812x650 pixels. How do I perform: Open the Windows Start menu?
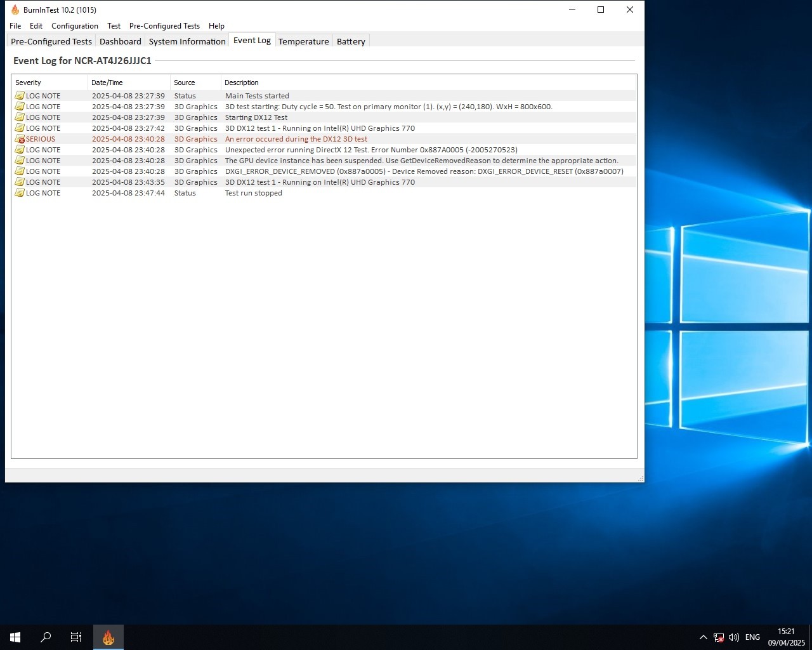coord(15,637)
